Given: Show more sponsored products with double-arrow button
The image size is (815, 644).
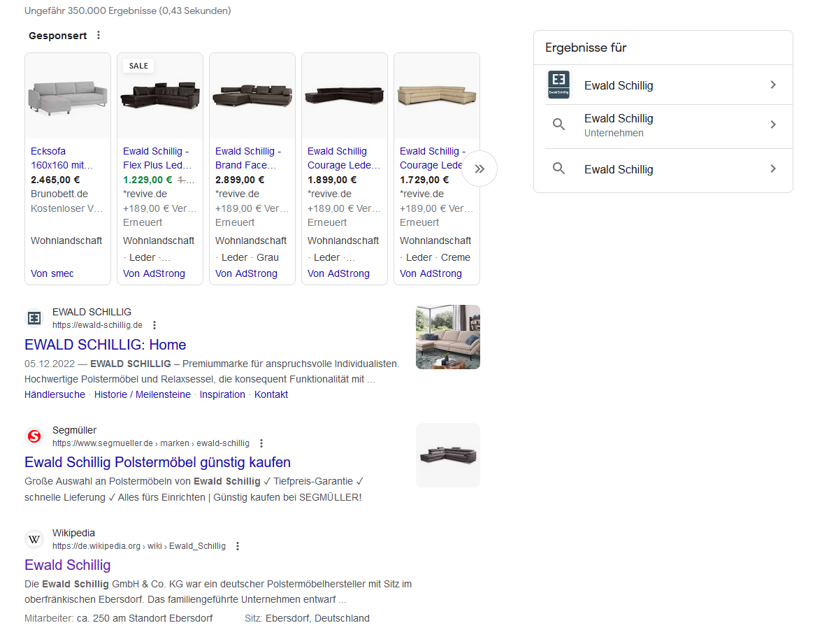Looking at the screenshot, I should pos(479,169).
